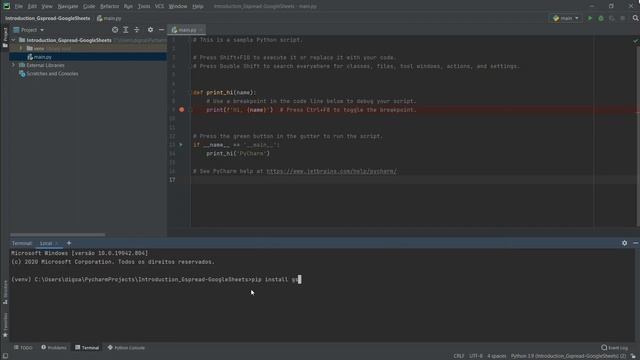This screenshot has height=360, width=640.
Task: Click the Run with Coverage icon
Action: 611,18
